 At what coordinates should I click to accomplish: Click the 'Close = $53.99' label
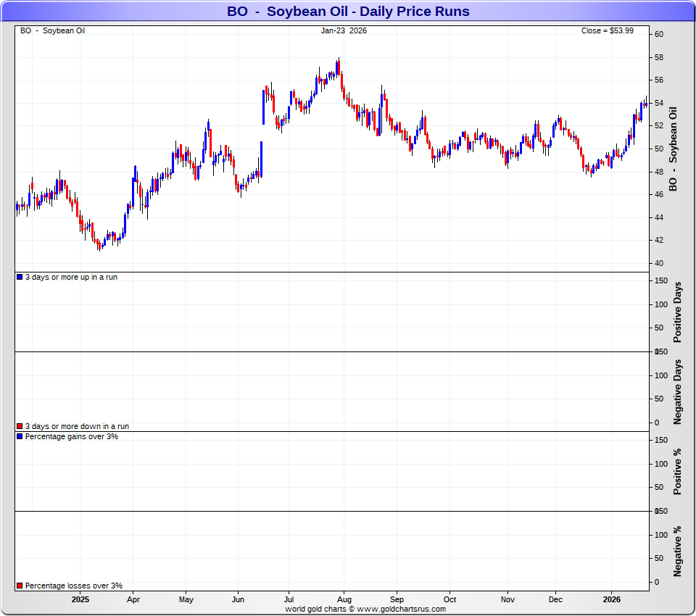click(x=608, y=30)
